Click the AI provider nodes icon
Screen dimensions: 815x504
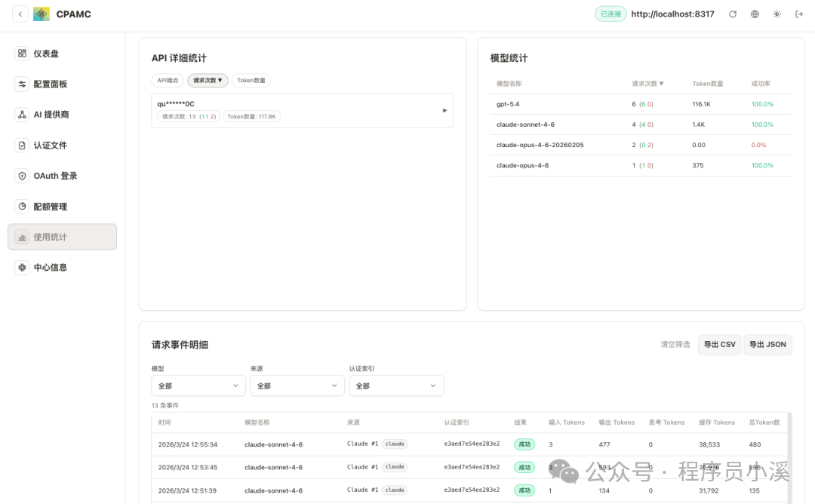22,115
